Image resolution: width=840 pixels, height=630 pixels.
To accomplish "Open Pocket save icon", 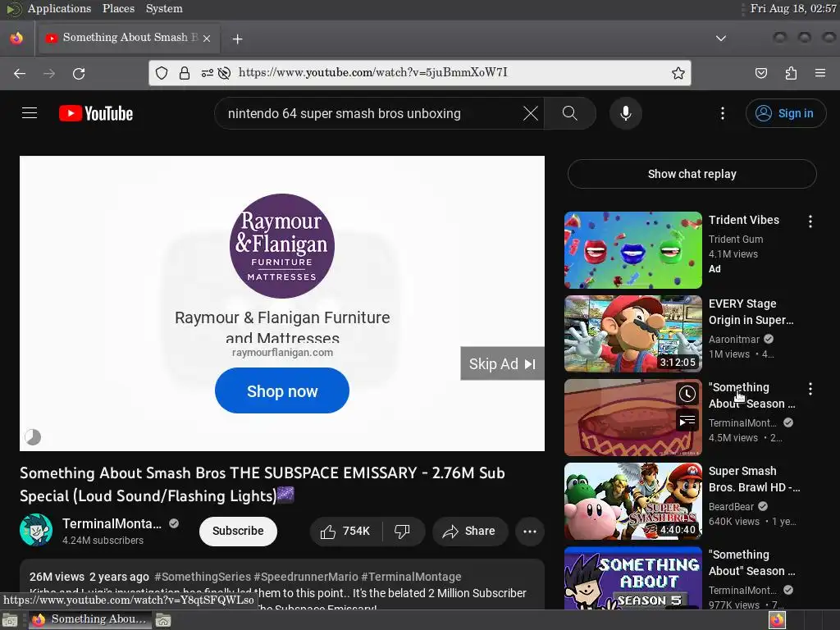I will point(760,73).
